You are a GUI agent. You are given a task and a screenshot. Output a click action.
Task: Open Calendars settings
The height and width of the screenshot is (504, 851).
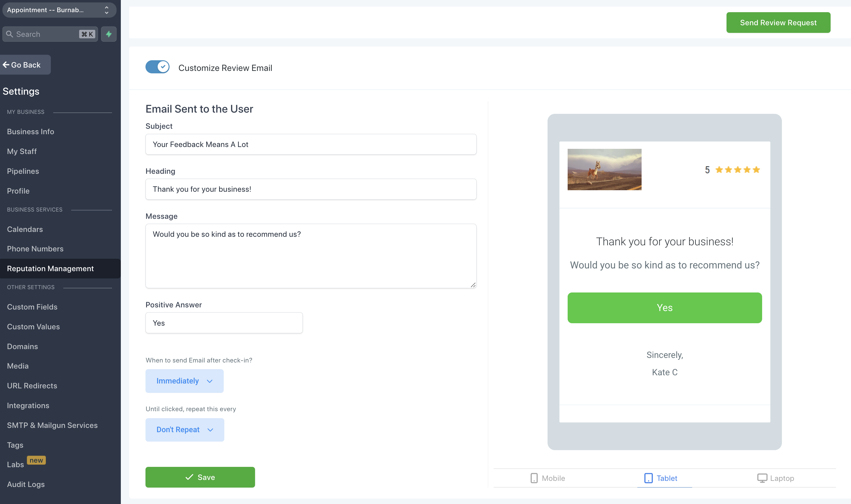pyautogui.click(x=25, y=229)
